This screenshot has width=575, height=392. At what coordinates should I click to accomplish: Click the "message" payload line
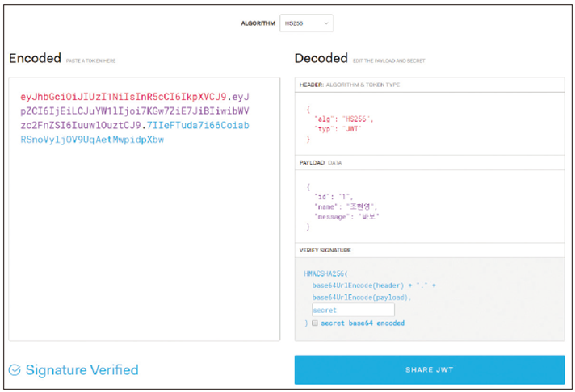coord(346,216)
